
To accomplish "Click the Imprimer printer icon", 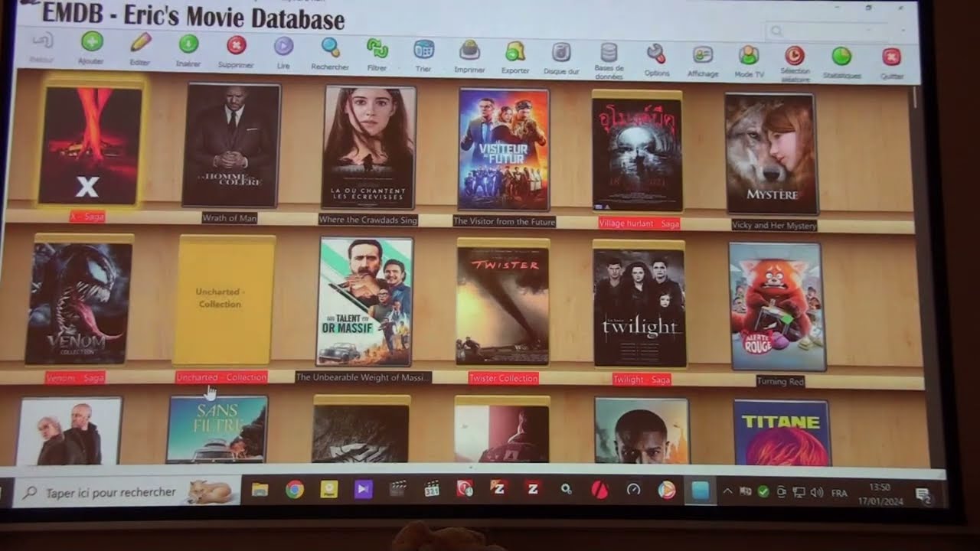I will coord(469,51).
